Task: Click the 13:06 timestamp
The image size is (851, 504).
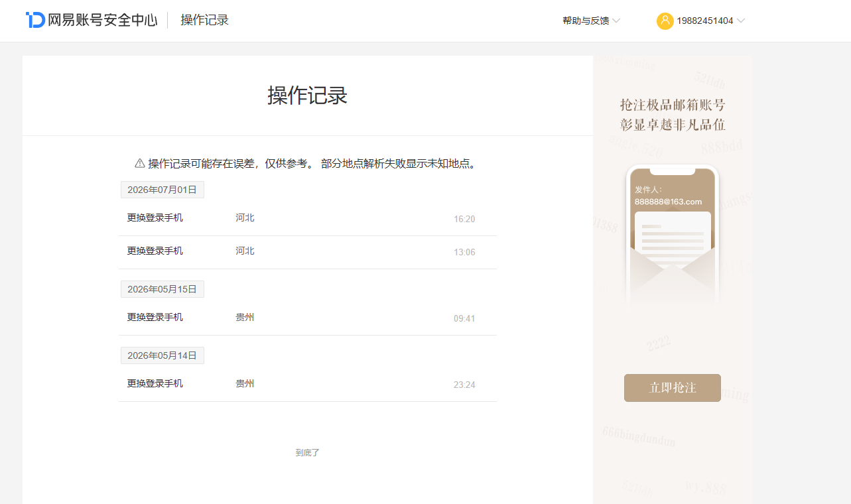Action: pyautogui.click(x=464, y=252)
